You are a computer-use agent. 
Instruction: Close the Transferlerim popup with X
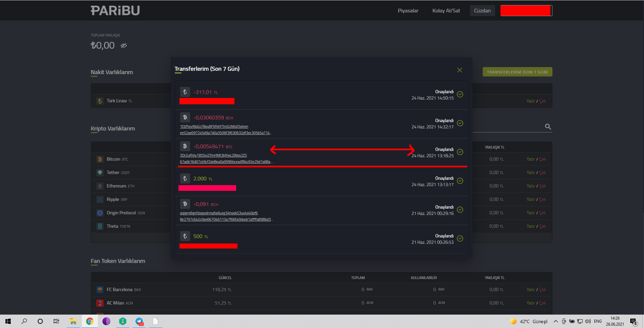click(x=460, y=70)
